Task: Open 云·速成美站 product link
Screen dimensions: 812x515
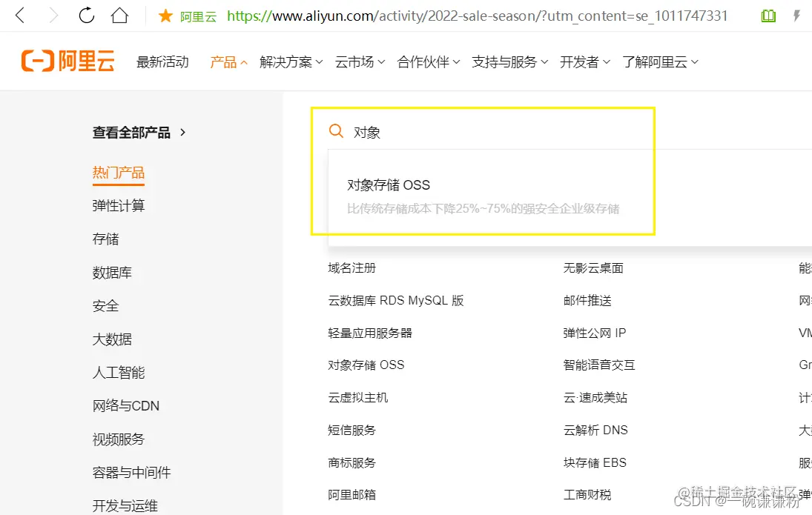Action: click(595, 397)
